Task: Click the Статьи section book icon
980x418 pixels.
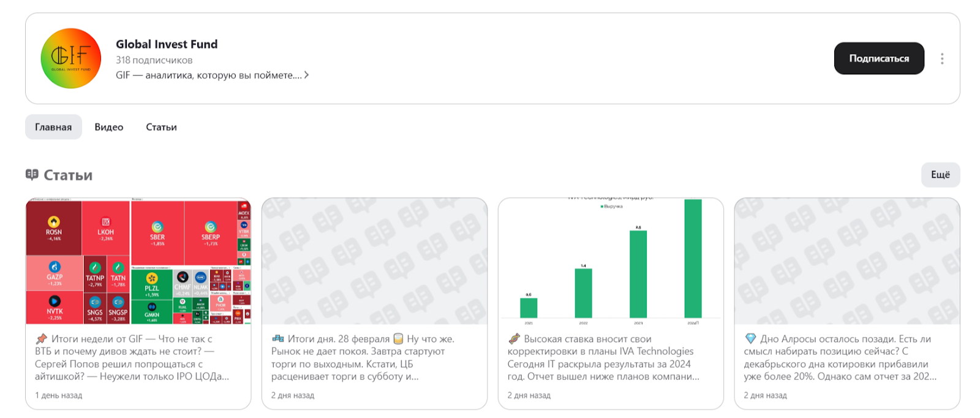Action: (32, 175)
